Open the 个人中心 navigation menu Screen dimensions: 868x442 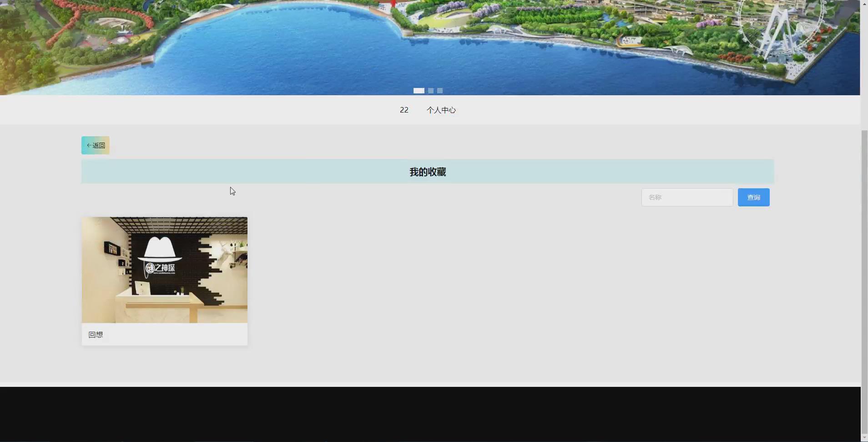(441, 110)
